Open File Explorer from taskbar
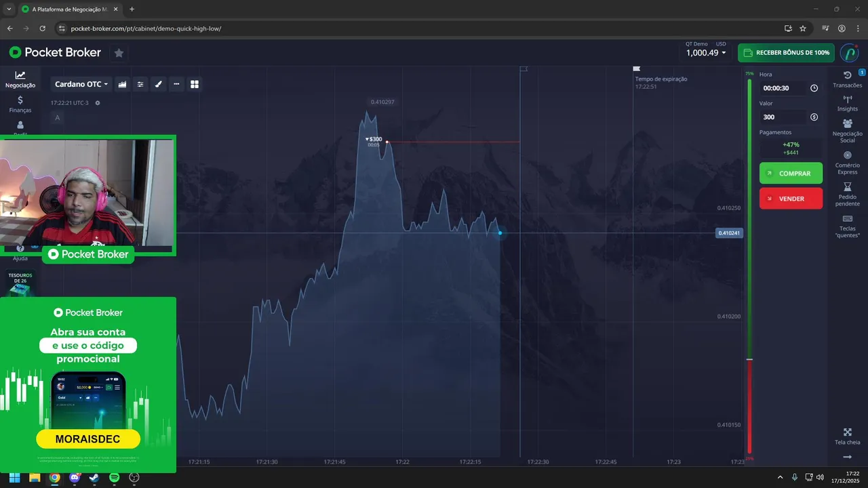The image size is (868, 488). (35, 477)
